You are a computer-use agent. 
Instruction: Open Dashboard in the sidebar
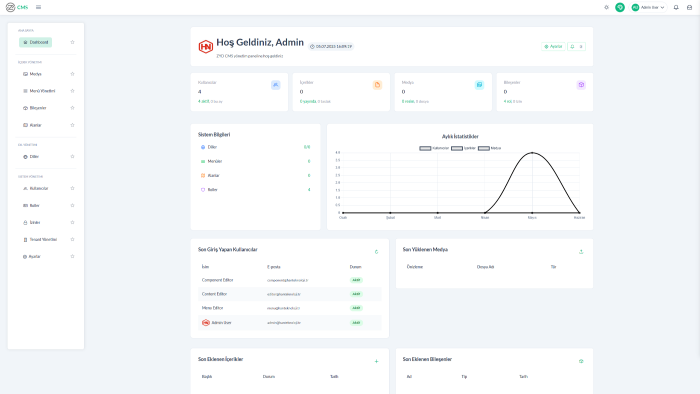tap(35, 42)
